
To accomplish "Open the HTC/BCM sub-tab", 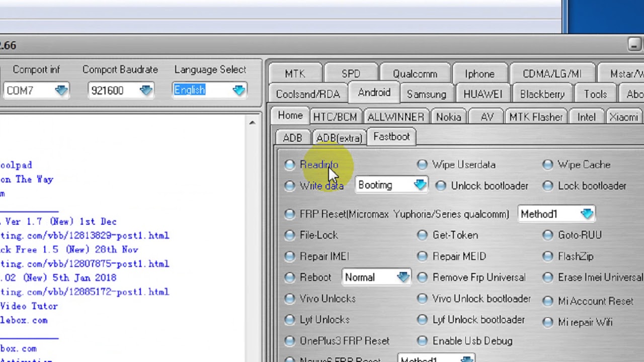I will coord(335,117).
